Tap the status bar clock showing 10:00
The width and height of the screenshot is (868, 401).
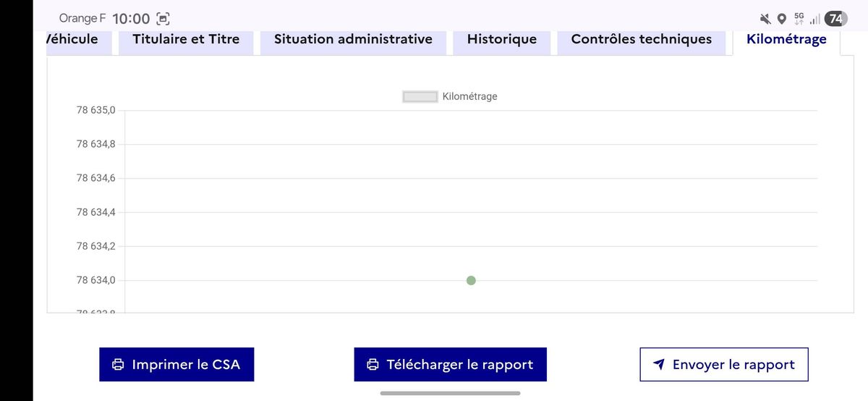(131, 19)
